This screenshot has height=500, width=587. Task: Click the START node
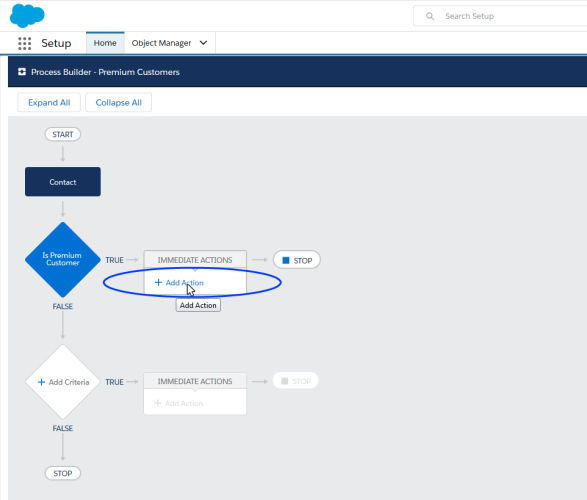coord(63,134)
